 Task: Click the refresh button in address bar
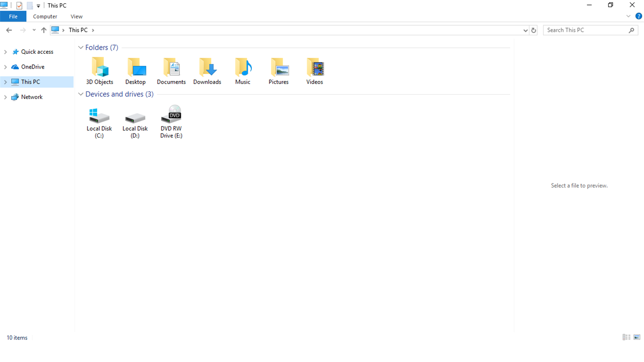[534, 30]
